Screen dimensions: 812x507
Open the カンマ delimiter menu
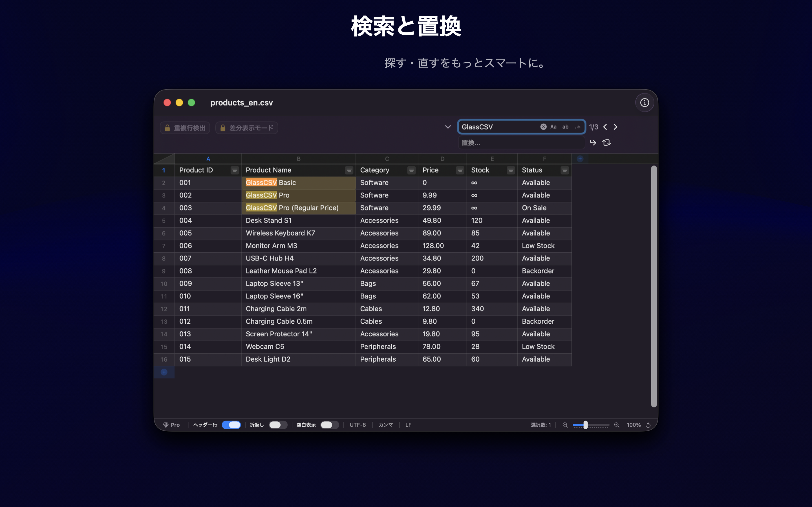coord(385,425)
